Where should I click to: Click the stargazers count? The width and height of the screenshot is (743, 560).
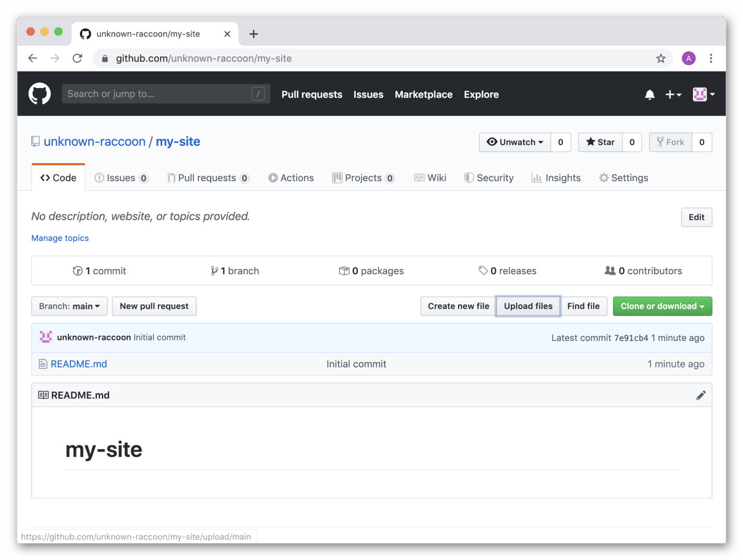tap(632, 142)
